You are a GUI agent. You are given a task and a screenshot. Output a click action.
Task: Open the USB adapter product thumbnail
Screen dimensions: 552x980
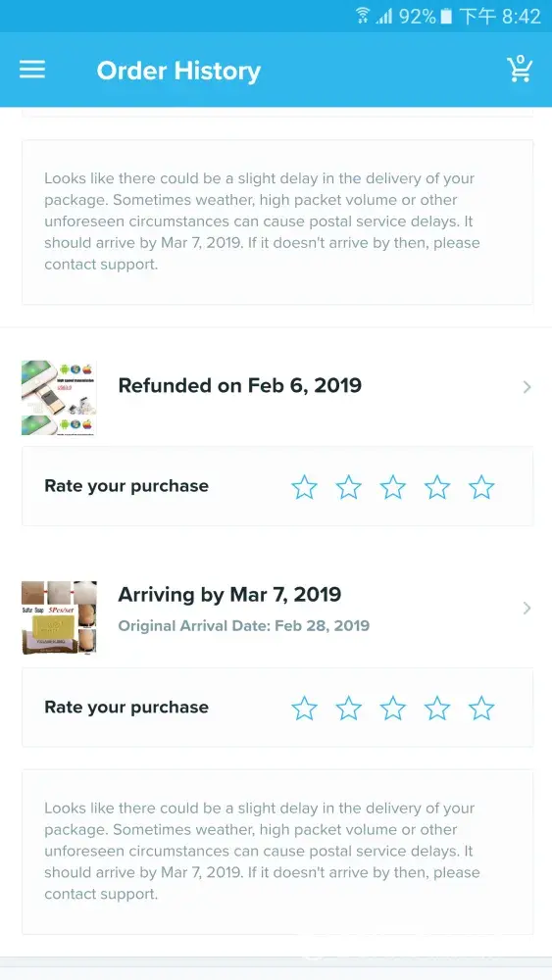(59, 398)
